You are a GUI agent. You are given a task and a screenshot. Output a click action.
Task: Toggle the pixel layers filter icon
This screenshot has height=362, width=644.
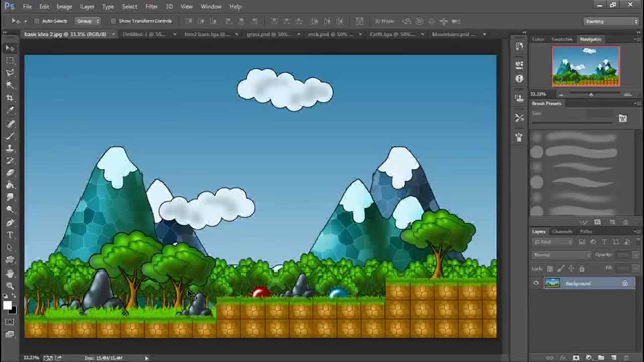pyautogui.click(x=582, y=242)
